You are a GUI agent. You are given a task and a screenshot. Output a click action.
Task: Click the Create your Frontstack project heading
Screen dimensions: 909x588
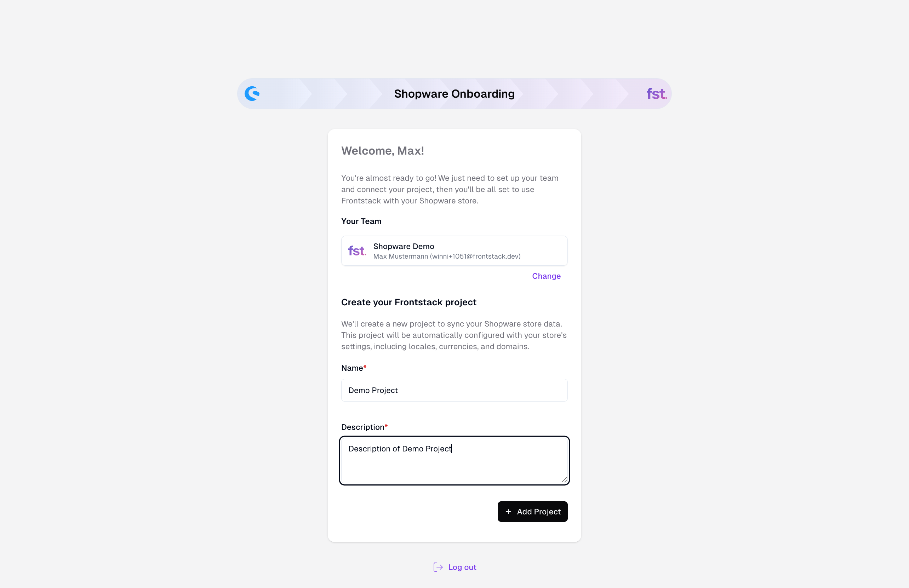coord(408,302)
